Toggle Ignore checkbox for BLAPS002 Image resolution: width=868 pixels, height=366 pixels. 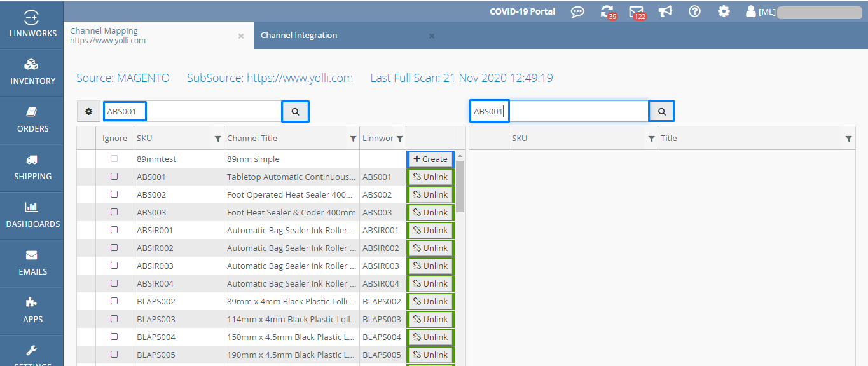tap(114, 301)
